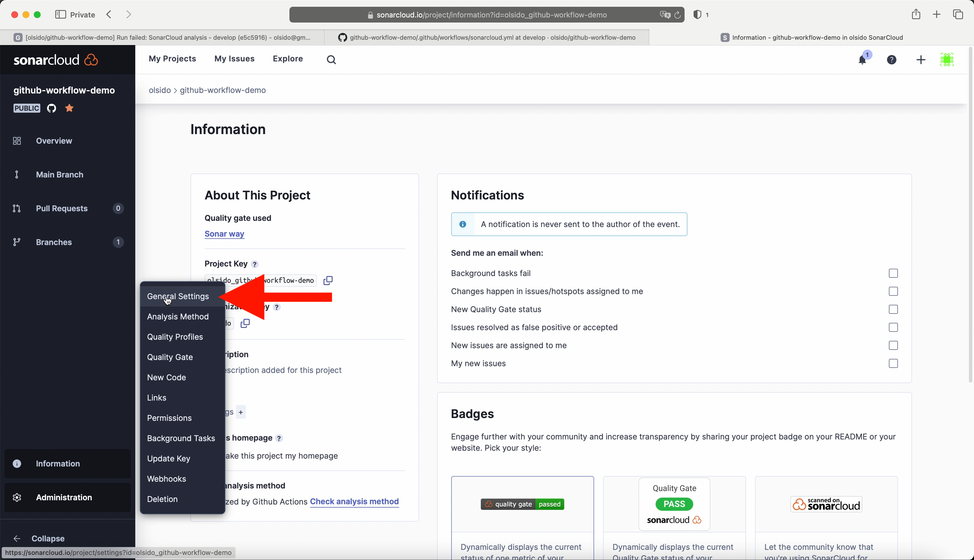This screenshot has height=560, width=974.
Task: Select General Settings from the admin menu
Action: [178, 297]
